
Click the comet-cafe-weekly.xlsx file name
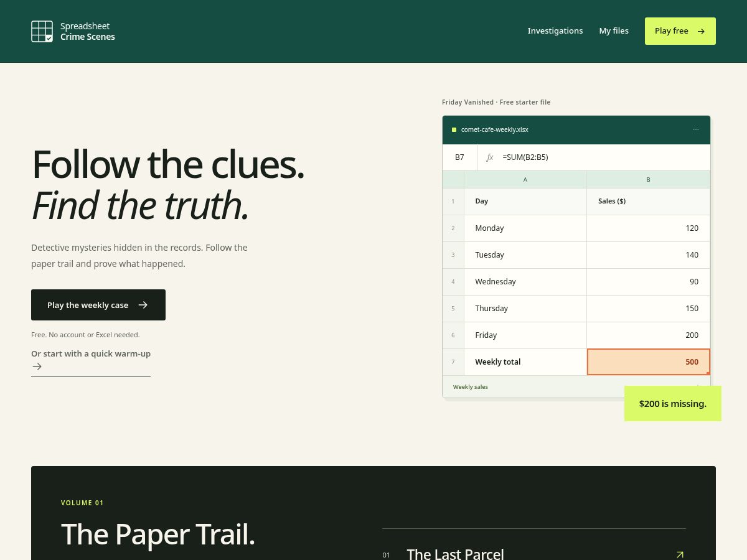tap(495, 129)
